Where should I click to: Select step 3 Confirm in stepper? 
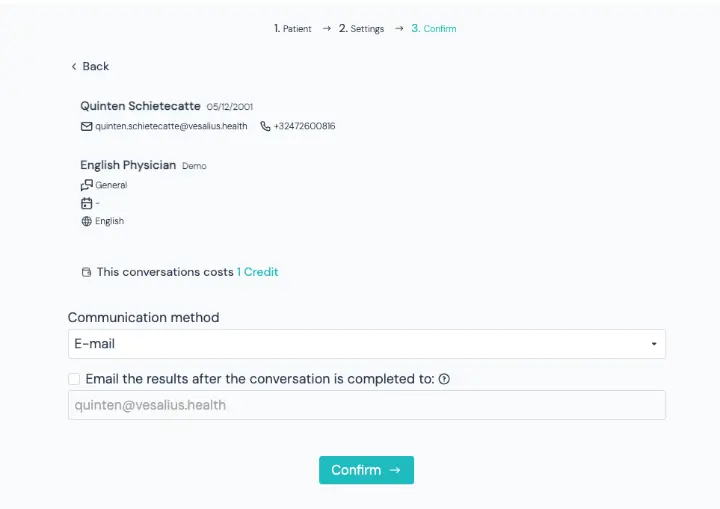pyautogui.click(x=433, y=28)
